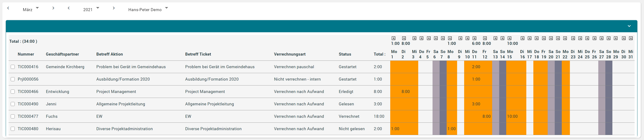Click the plus icon above Tuesday 2
This screenshot has height=140, width=644.
(404, 38)
